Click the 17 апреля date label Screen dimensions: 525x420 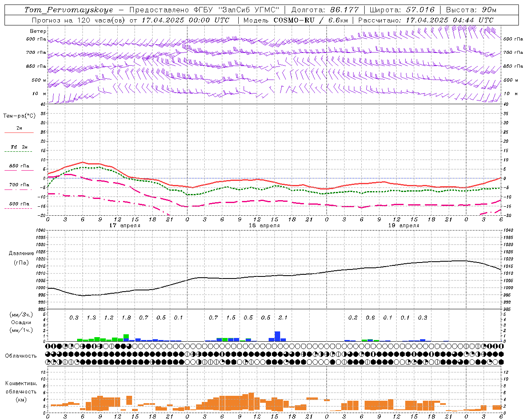tap(125, 226)
